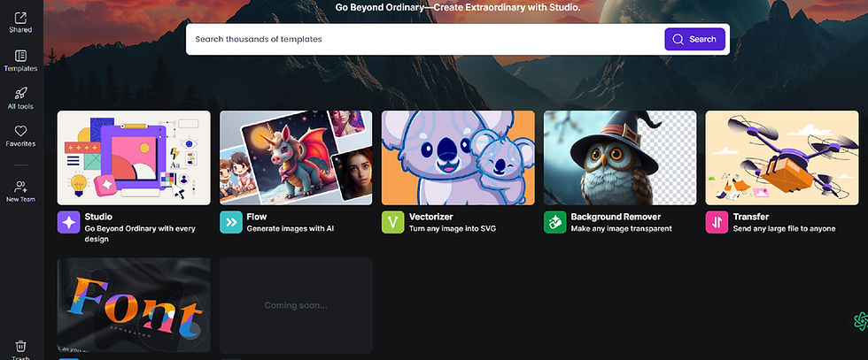
Task: Click 'Turn any image into SVG' text
Action: click(453, 228)
